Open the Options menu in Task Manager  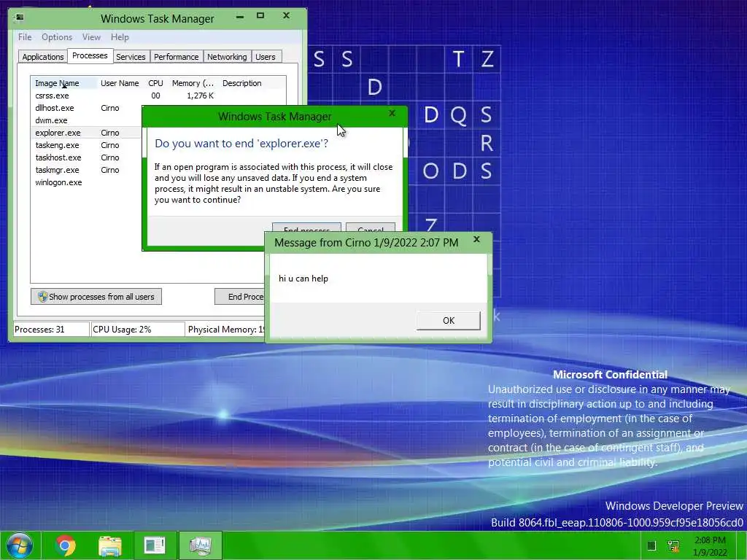click(57, 37)
